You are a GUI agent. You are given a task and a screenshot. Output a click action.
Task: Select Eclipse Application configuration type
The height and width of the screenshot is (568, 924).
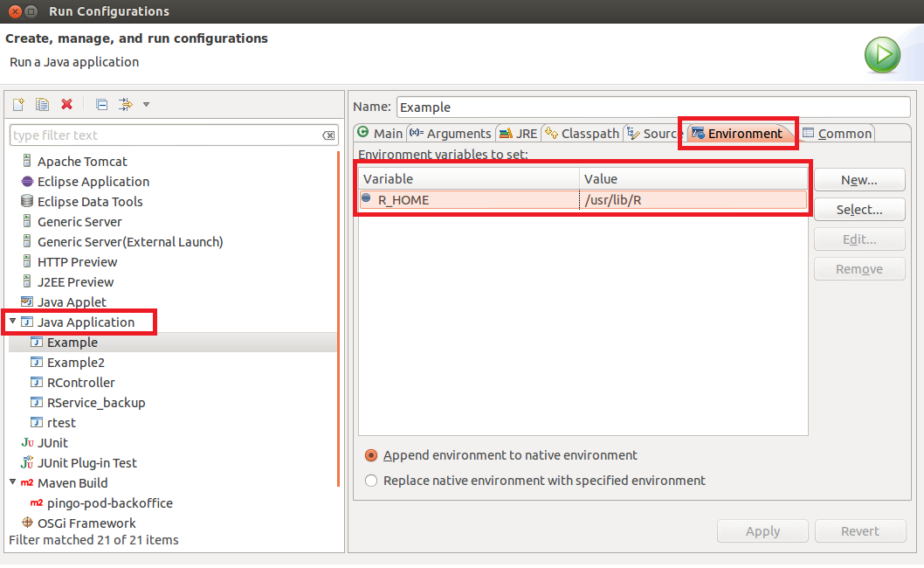[93, 182]
